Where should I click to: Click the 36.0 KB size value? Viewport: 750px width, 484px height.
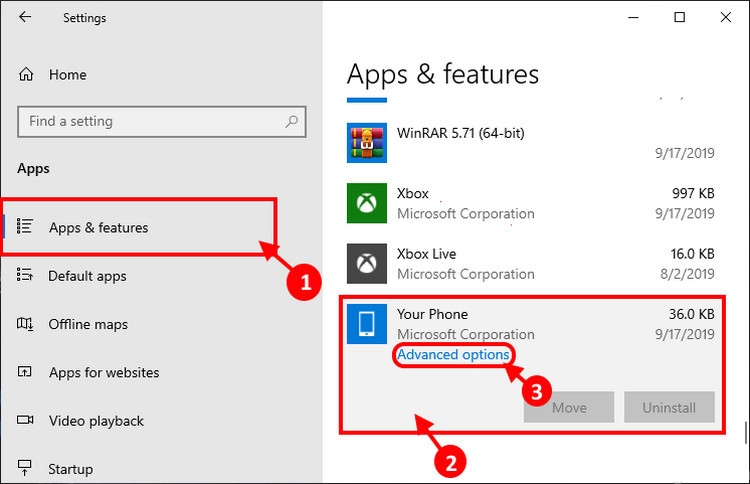[692, 314]
